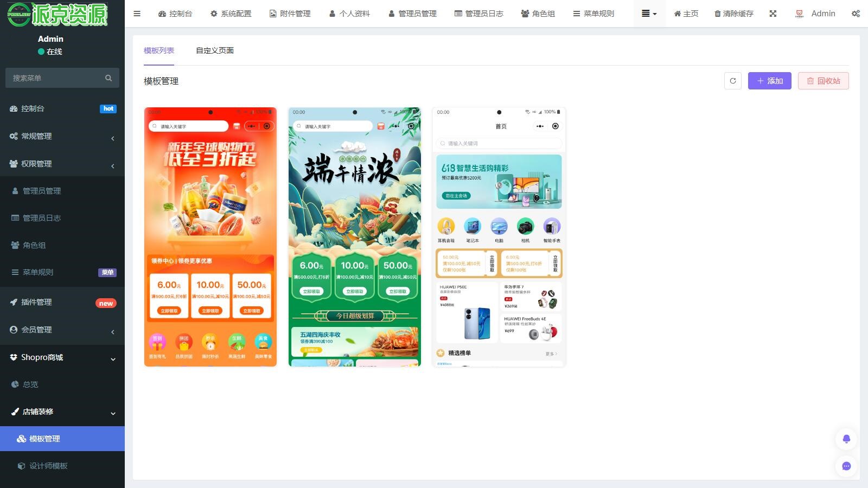Expand the 常规管理 sidebar menu
868x488 pixels.
(62, 136)
